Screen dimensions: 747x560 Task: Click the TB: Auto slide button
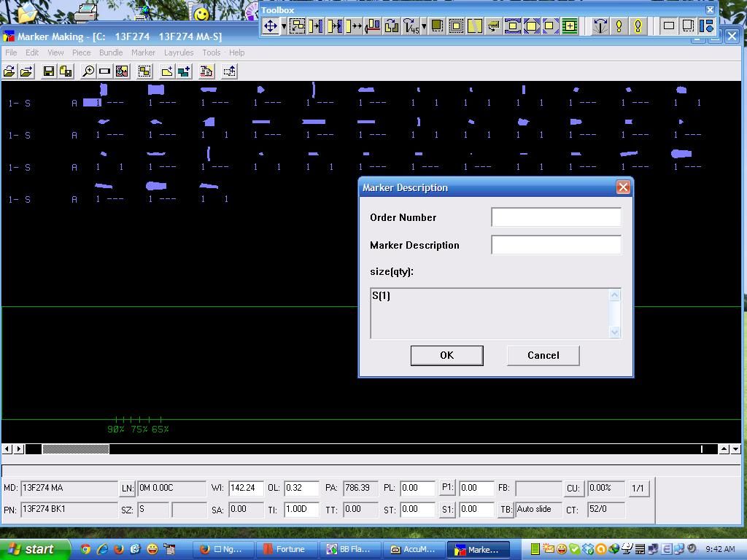506,510
